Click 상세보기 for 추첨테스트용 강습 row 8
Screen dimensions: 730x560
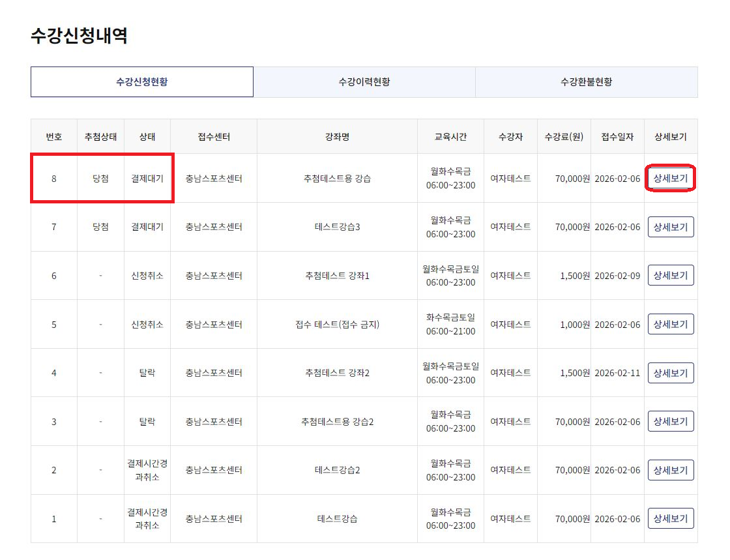coord(671,178)
